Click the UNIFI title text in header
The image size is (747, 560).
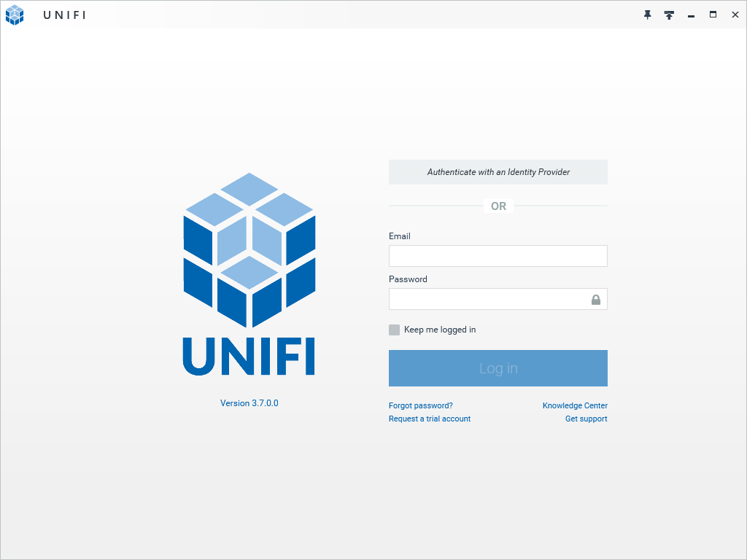tap(65, 15)
